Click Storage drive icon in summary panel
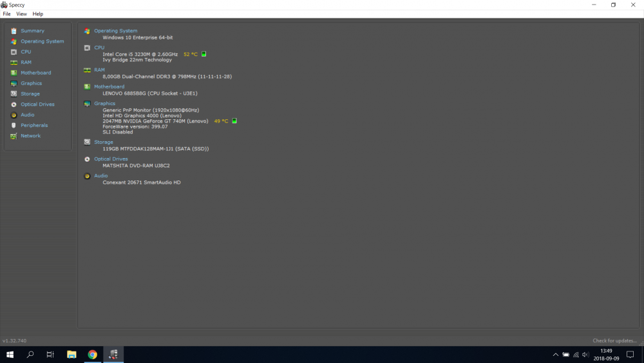 coord(87,142)
